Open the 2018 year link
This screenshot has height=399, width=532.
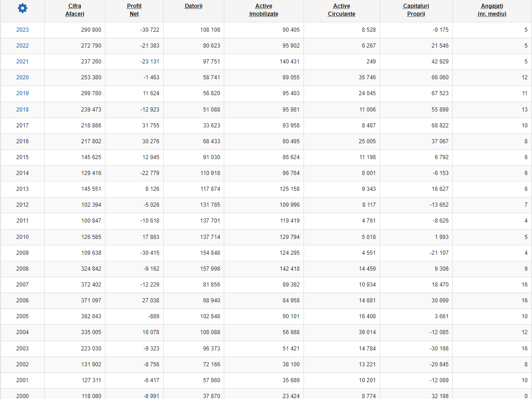(22, 109)
